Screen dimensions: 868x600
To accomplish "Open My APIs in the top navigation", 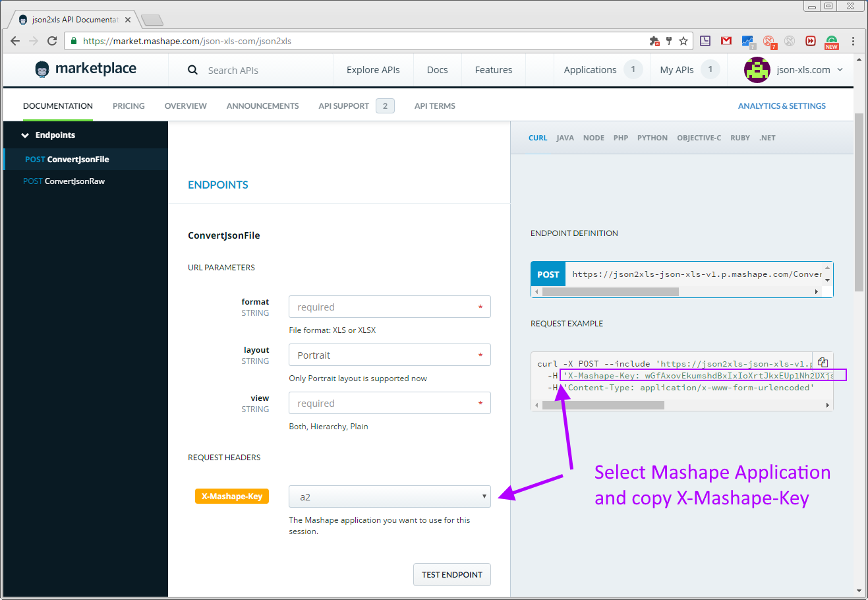I will pos(677,70).
